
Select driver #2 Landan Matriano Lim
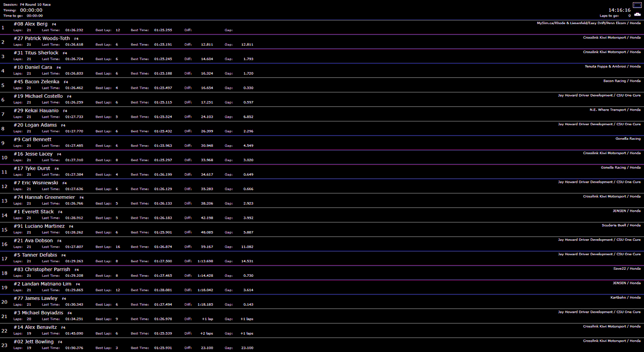42,284
